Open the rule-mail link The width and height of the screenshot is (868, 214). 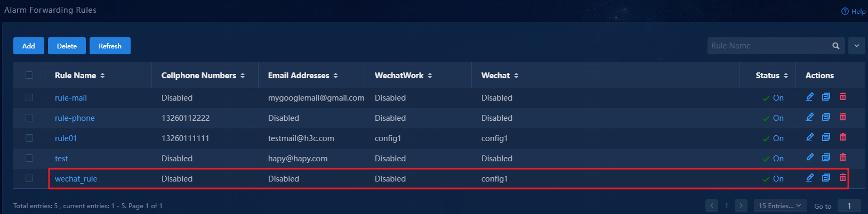(71, 98)
